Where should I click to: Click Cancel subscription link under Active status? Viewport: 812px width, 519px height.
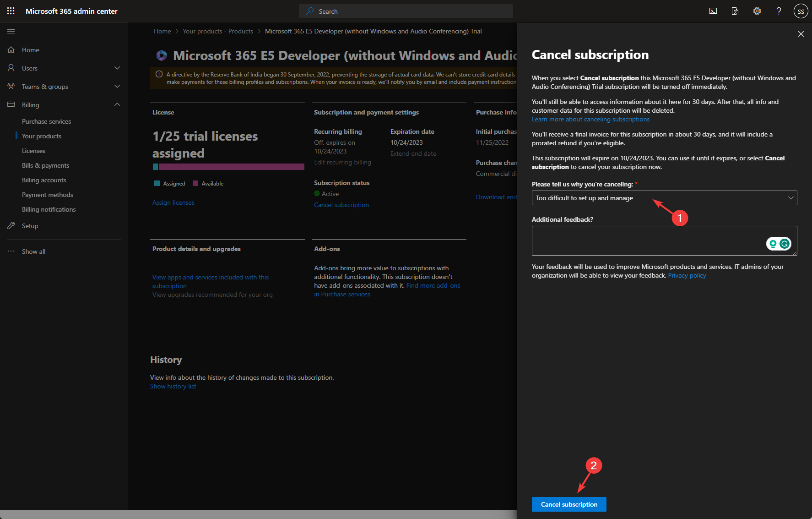pyautogui.click(x=341, y=205)
